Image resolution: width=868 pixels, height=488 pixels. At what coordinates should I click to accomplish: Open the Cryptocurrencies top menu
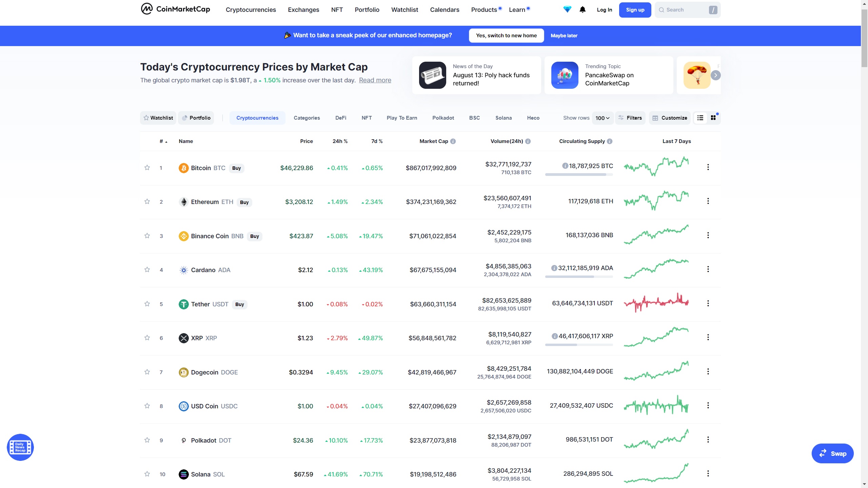coord(251,10)
